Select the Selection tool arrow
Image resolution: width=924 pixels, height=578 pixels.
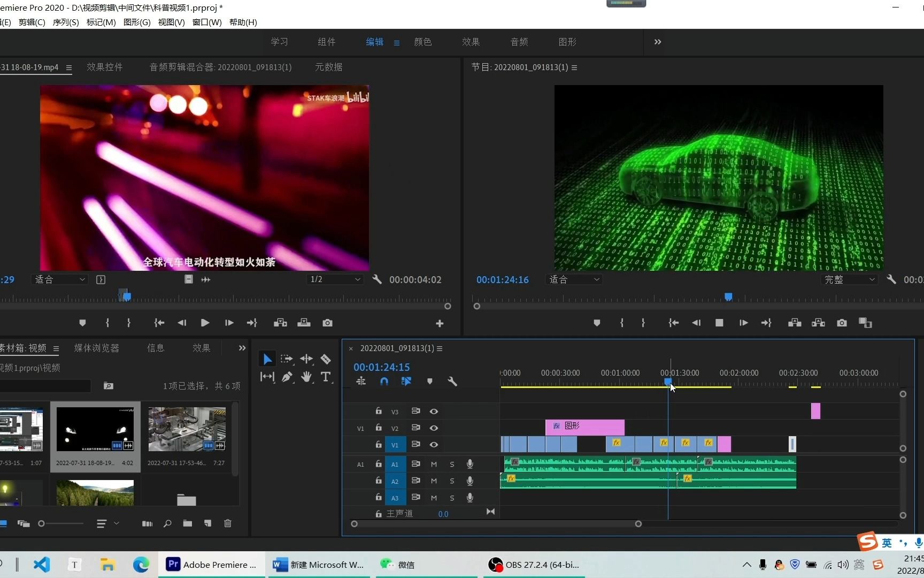click(x=267, y=359)
